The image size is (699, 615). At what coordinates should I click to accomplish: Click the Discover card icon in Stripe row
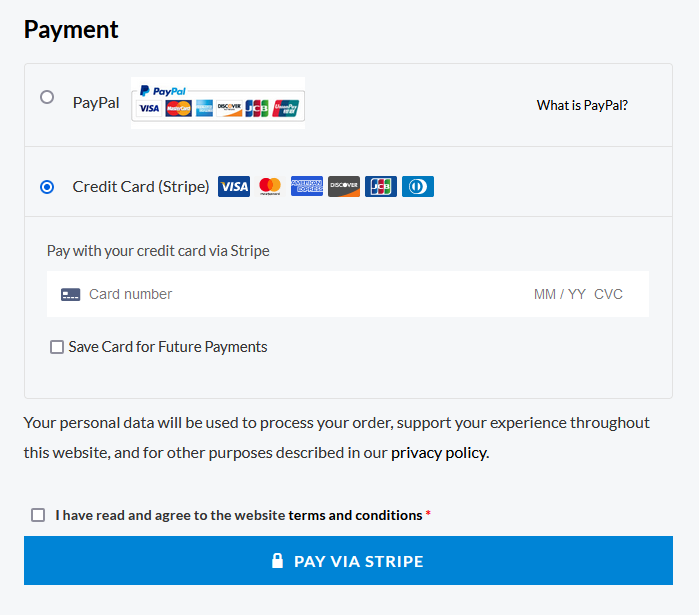[344, 186]
